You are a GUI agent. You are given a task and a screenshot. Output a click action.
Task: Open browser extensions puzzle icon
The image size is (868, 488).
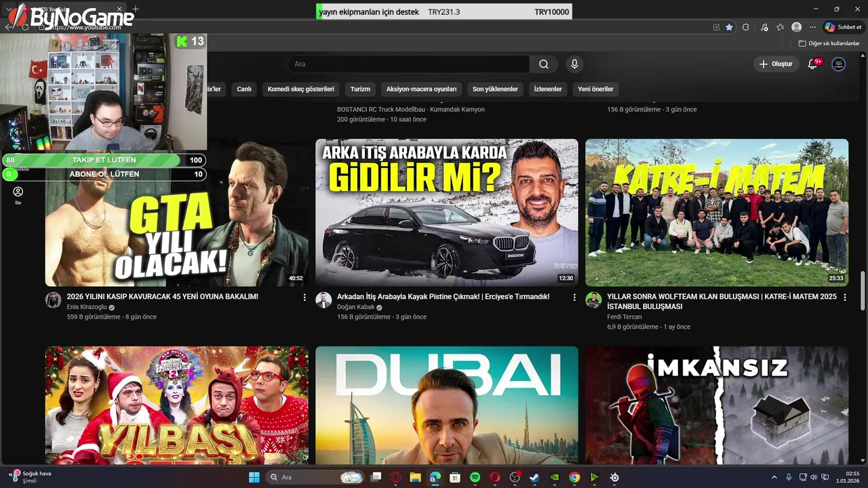pos(746,27)
